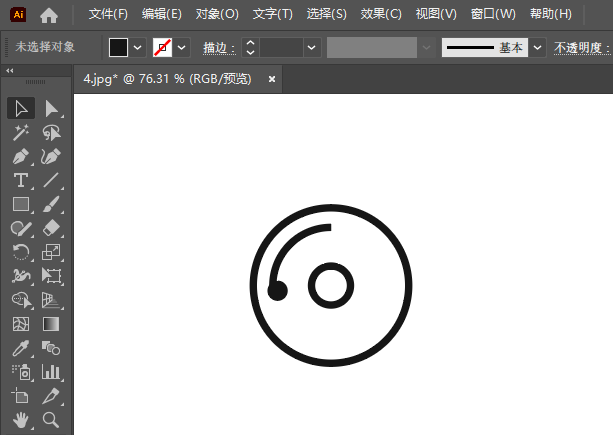613x435 pixels.
Task: Open the 选择(S) menu
Action: 326,14
